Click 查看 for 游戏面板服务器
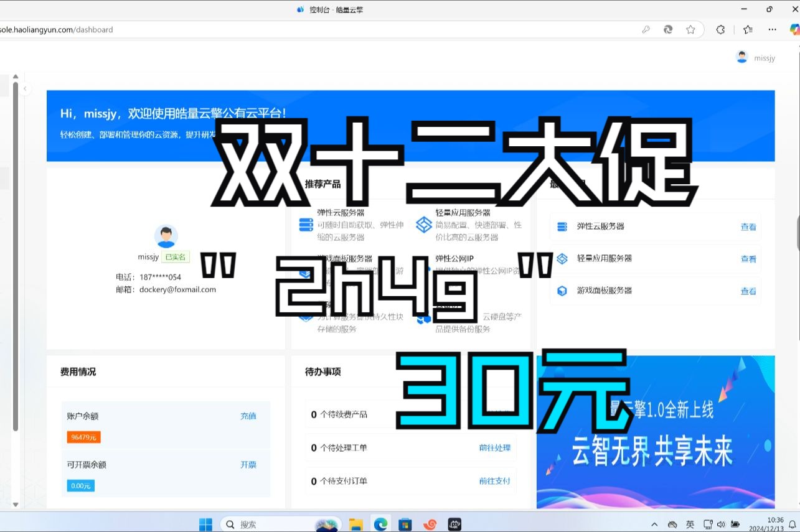Viewport: 800px width, 532px height. point(748,291)
